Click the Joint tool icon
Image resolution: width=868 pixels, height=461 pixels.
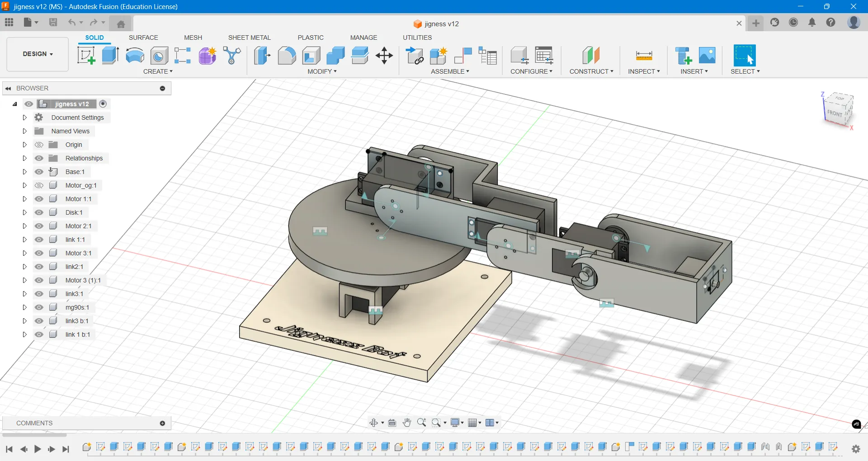[x=463, y=56]
